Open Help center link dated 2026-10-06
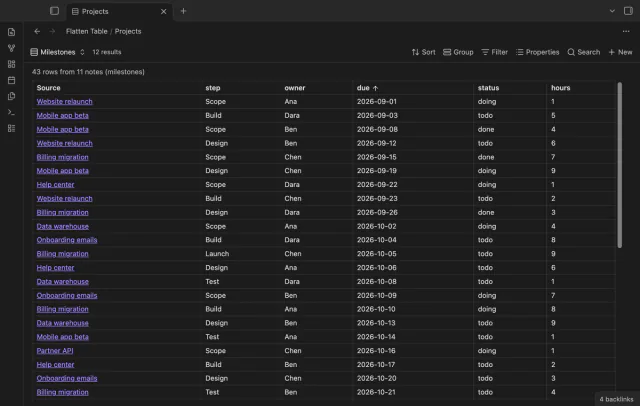This screenshot has width=640, height=406. [x=56, y=268]
